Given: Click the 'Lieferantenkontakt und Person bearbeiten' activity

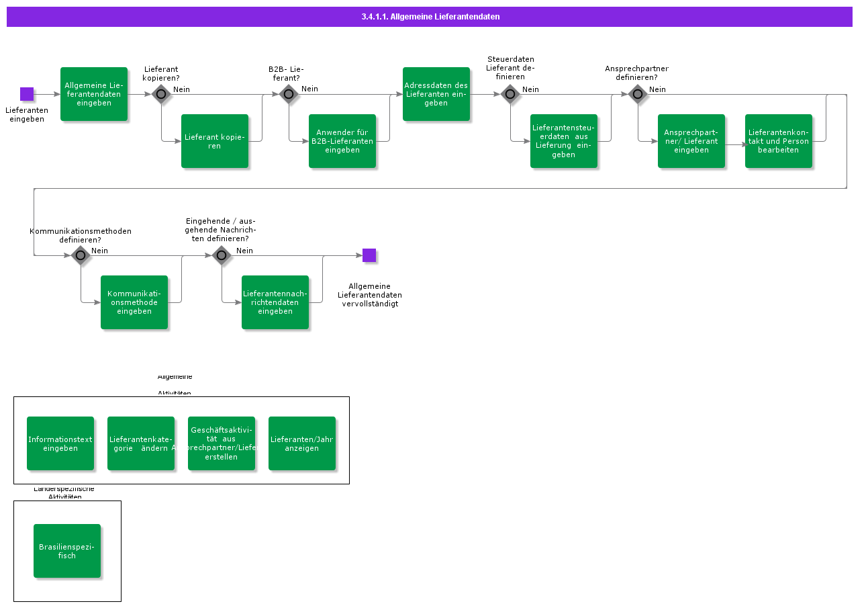Looking at the screenshot, I should pos(779,141).
